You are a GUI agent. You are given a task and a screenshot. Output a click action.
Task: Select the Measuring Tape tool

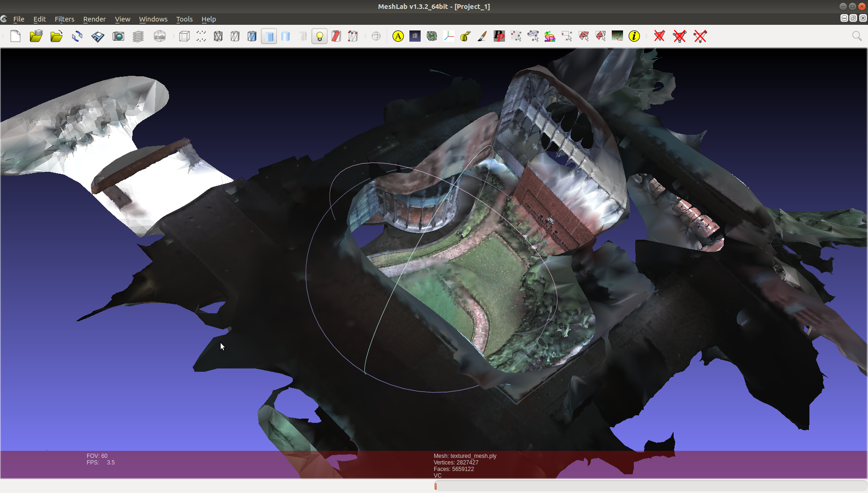[x=465, y=36]
